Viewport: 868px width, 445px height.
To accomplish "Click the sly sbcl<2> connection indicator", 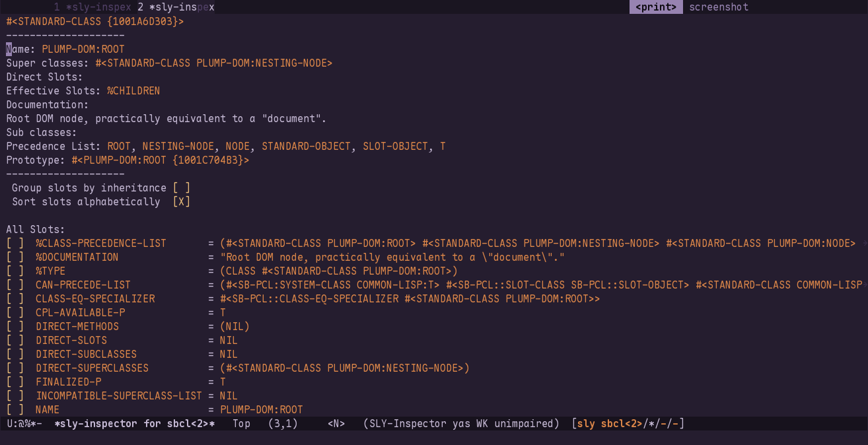I will [x=610, y=423].
